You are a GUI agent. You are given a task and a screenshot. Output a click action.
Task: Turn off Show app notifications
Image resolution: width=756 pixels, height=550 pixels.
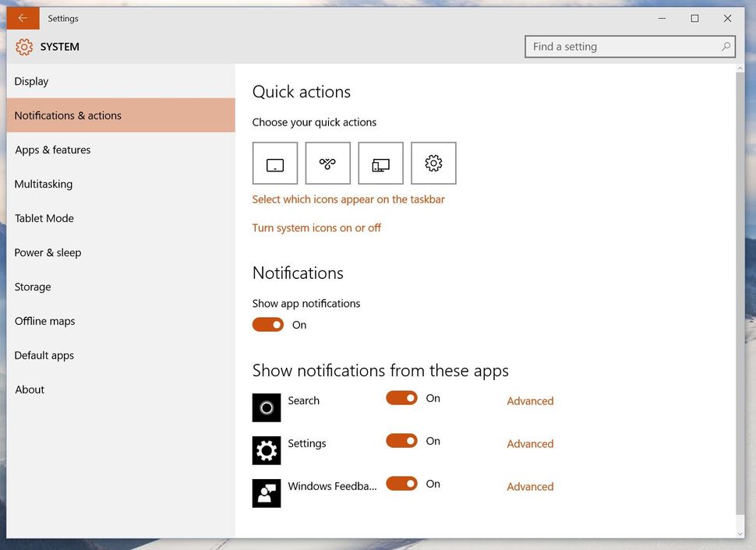point(268,323)
